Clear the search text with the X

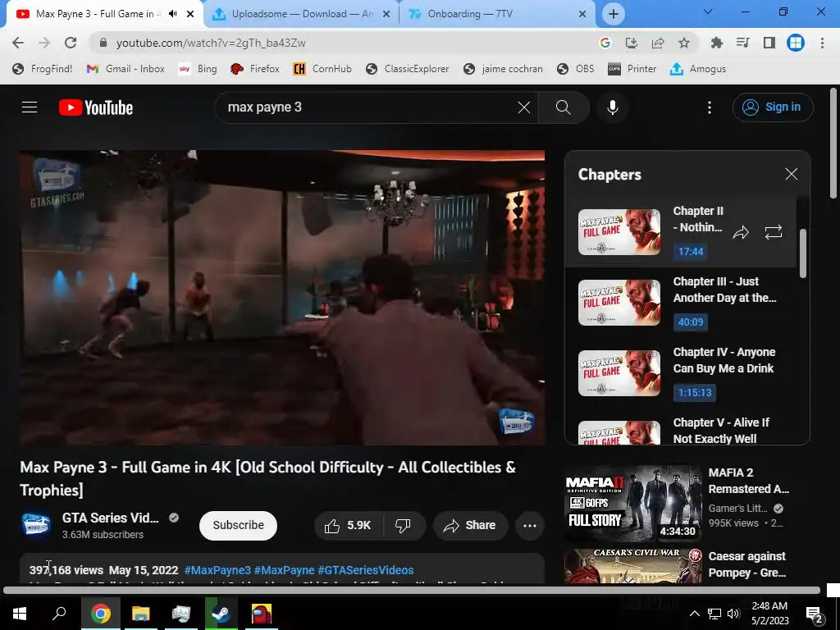[x=524, y=107]
